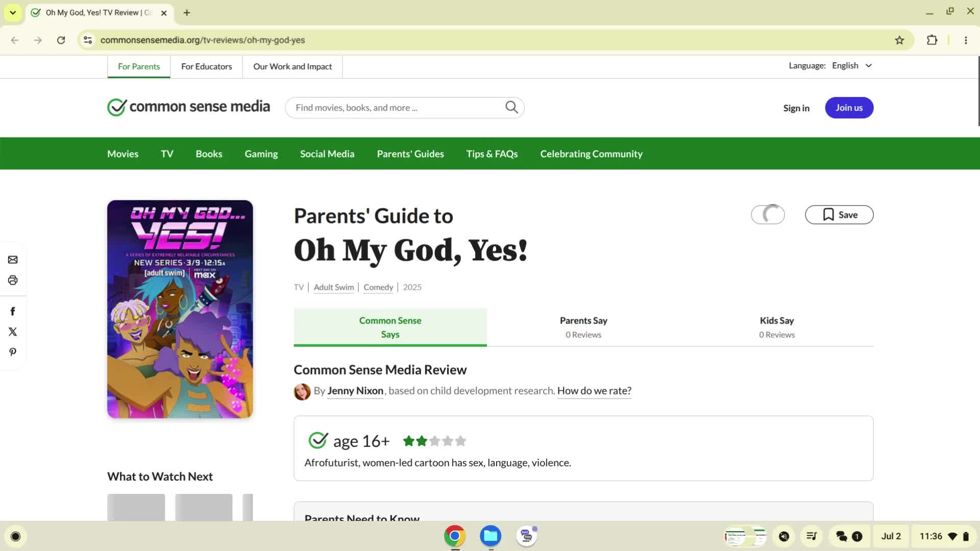
Task: Go forward in browser history
Action: pos(38,40)
